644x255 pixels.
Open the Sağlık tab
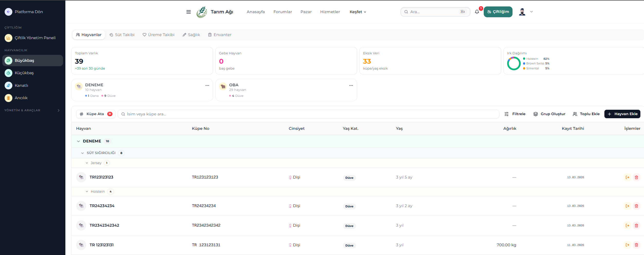pos(191,35)
